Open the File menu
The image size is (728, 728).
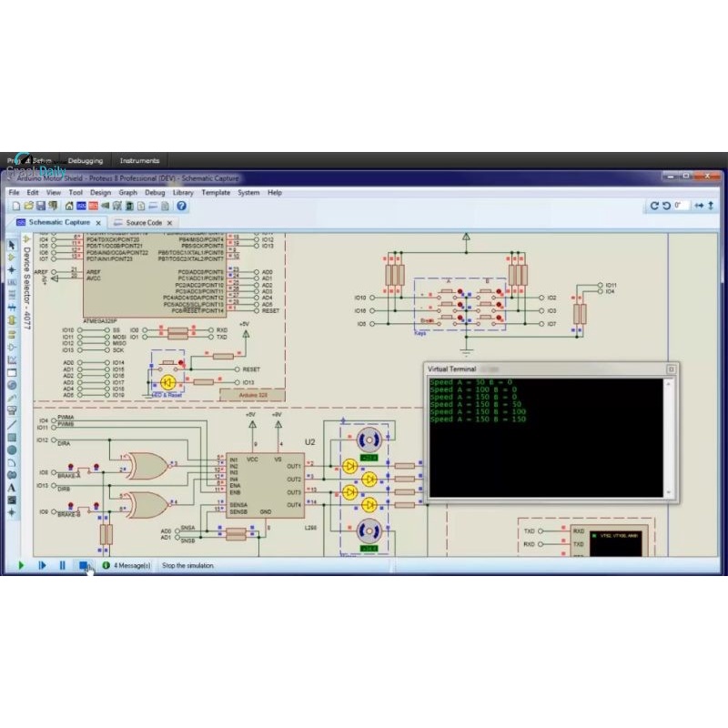(14, 192)
